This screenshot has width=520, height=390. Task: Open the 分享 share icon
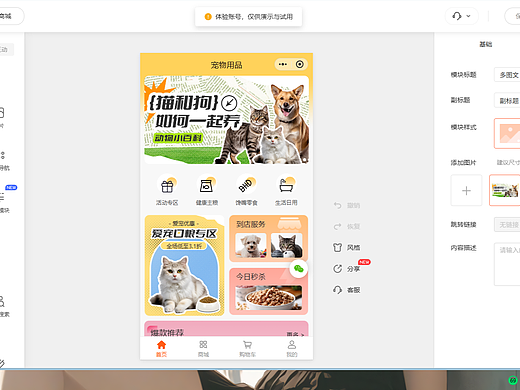coord(337,269)
